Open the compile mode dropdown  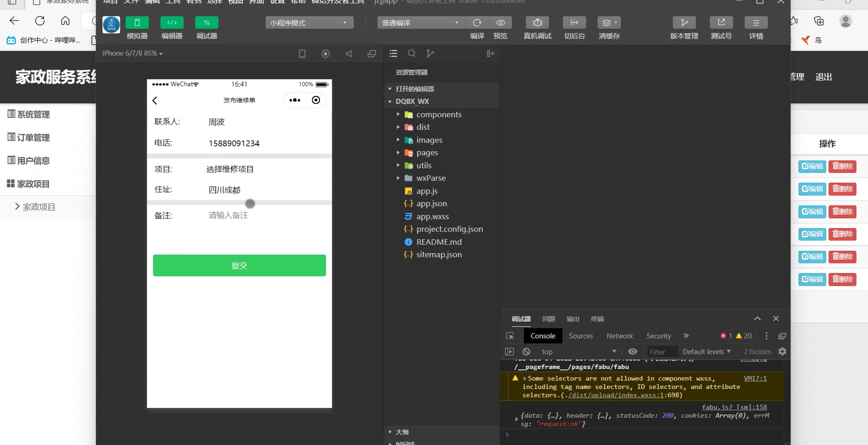(x=421, y=23)
